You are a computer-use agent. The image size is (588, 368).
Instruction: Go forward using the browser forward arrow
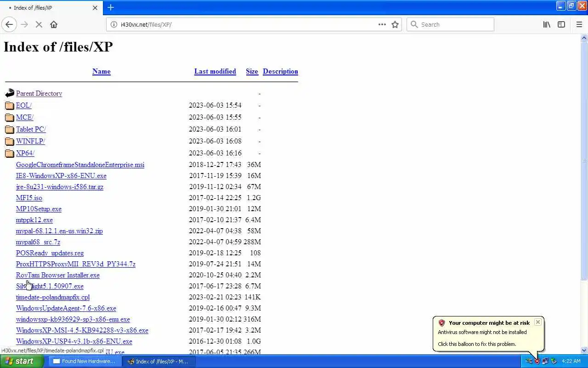click(24, 24)
